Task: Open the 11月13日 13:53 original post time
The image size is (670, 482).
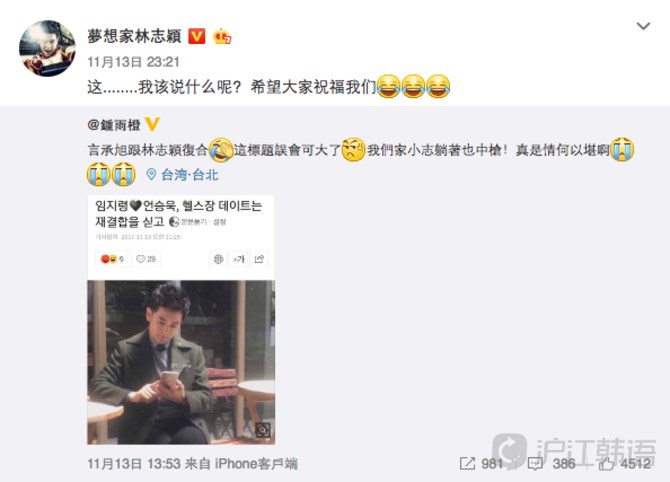Action: pyautogui.click(x=134, y=464)
